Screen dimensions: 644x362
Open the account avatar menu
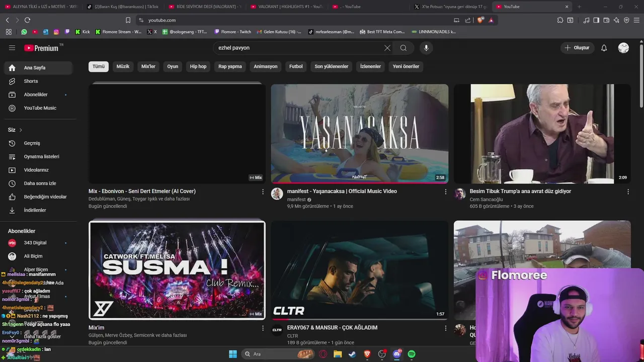pyautogui.click(x=623, y=48)
